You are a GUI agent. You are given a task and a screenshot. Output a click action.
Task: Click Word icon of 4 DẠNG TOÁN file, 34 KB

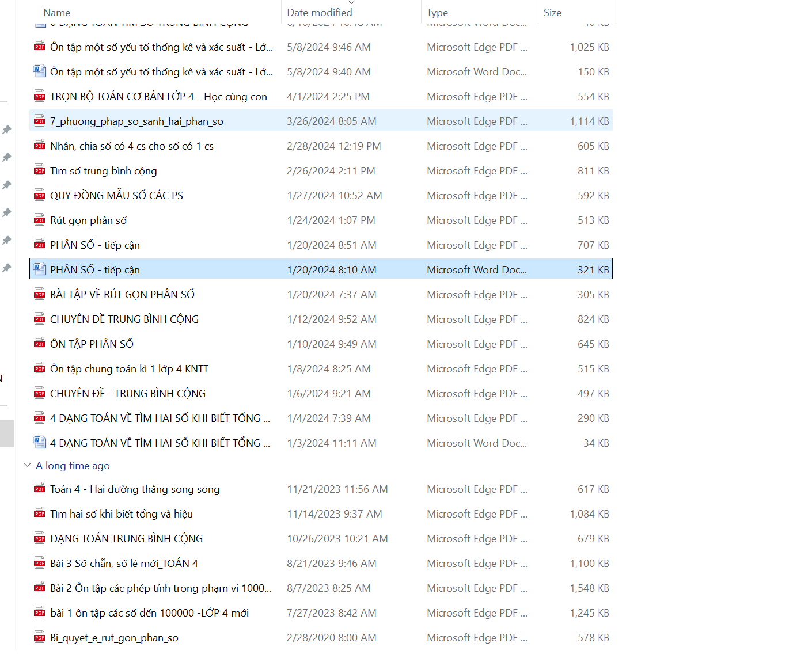point(39,442)
